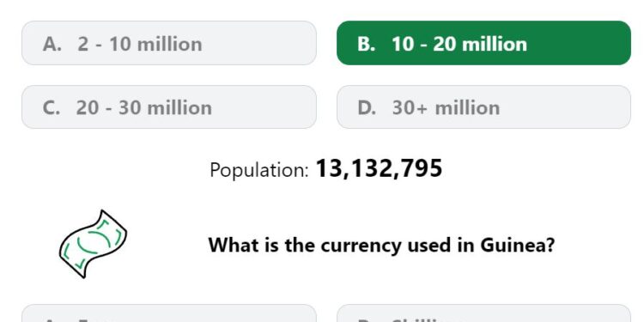Click the 'D.' letter in the 30+ million option

pos(367,108)
